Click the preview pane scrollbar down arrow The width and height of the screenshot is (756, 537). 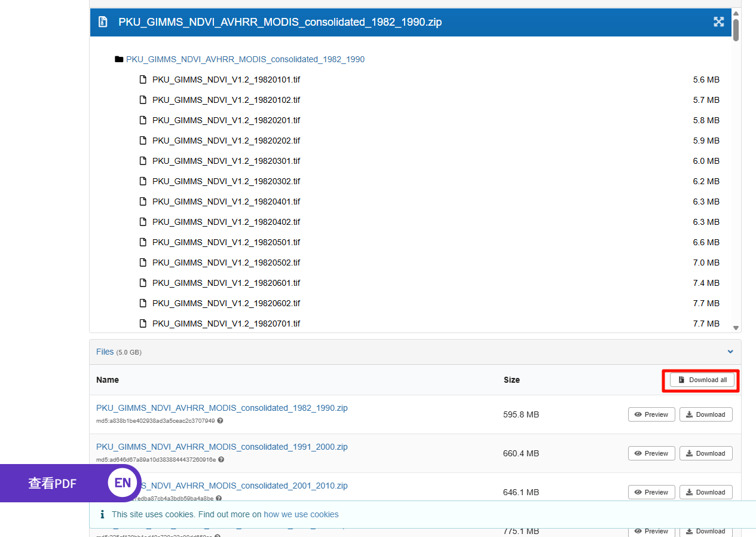[736, 328]
